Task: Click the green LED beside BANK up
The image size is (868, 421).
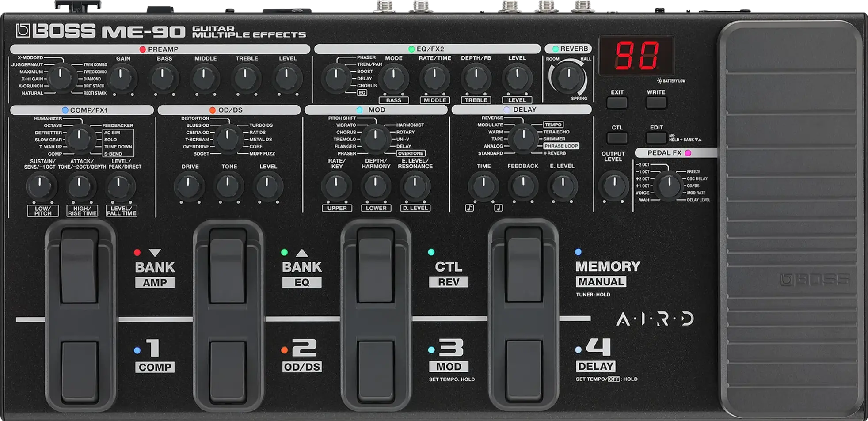Action: (284, 253)
